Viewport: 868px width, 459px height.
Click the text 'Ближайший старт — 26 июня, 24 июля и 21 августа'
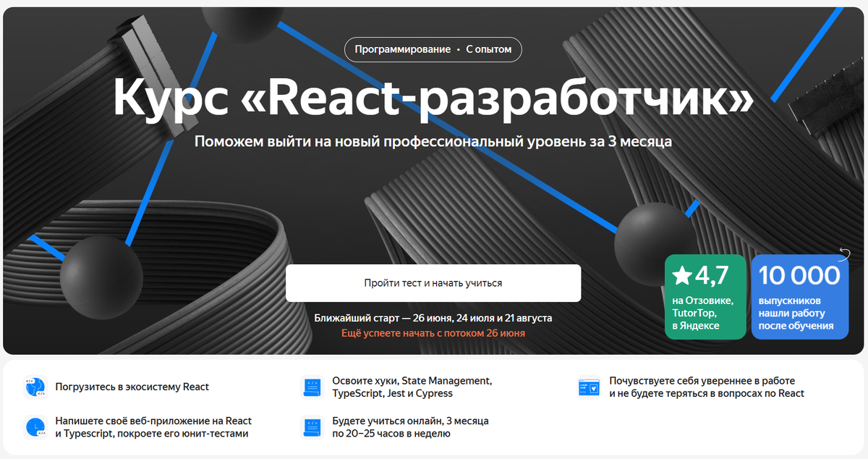[433, 318]
